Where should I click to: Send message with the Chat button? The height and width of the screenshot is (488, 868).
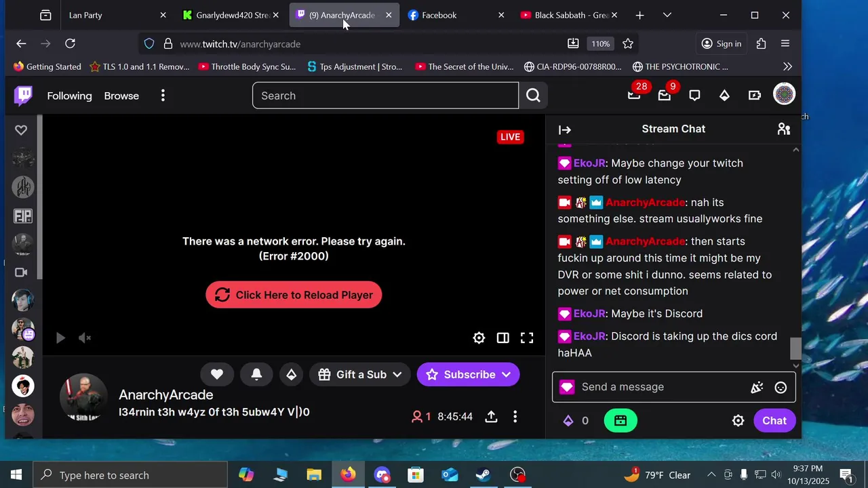click(774, 421)
